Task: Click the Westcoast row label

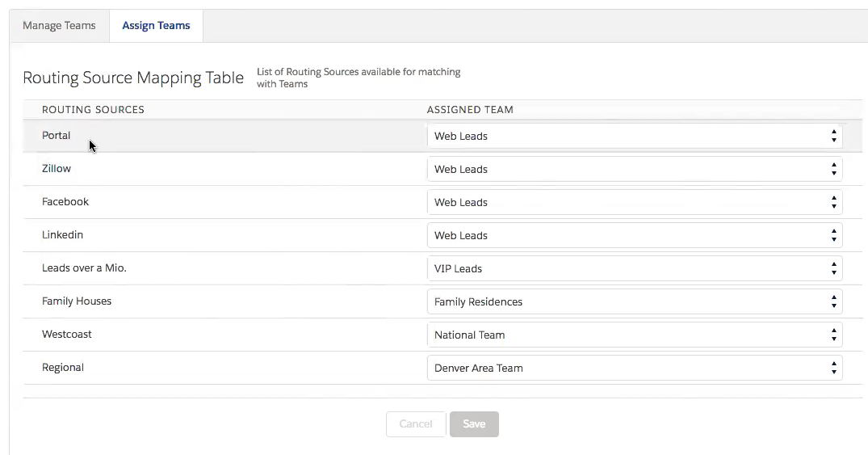Action: (66, 335)
